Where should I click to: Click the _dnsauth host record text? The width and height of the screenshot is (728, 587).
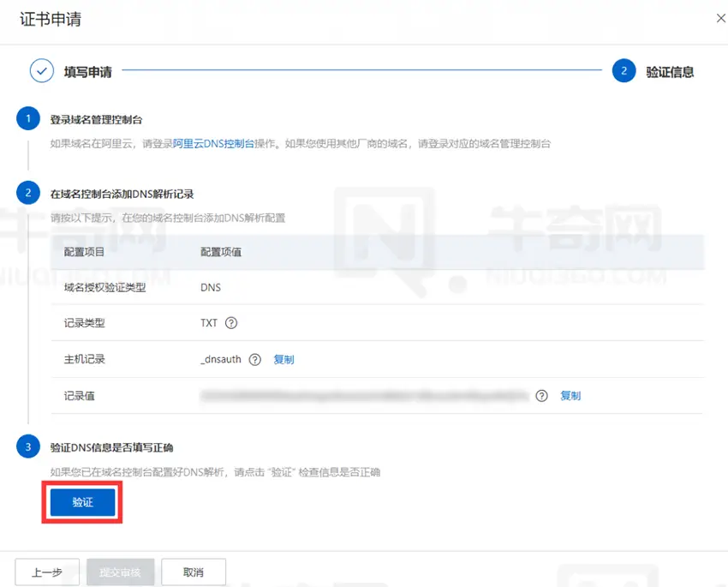click(x=221, y=359)
